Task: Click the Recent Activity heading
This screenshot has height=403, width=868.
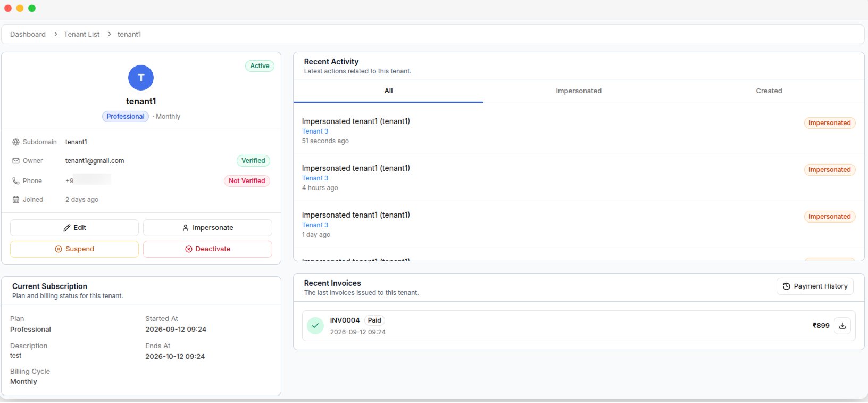Action: (331, 62)
